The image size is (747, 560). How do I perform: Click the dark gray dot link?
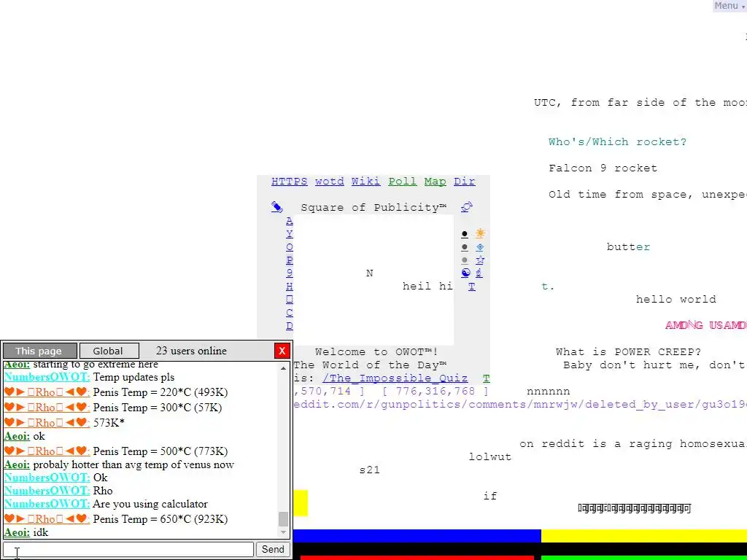tap(465, 247)
